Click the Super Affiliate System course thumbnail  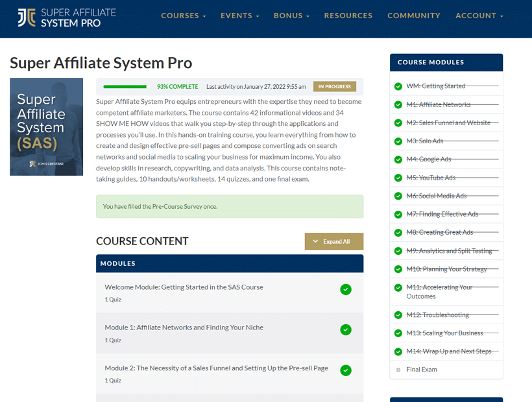[x=47, y=127]
